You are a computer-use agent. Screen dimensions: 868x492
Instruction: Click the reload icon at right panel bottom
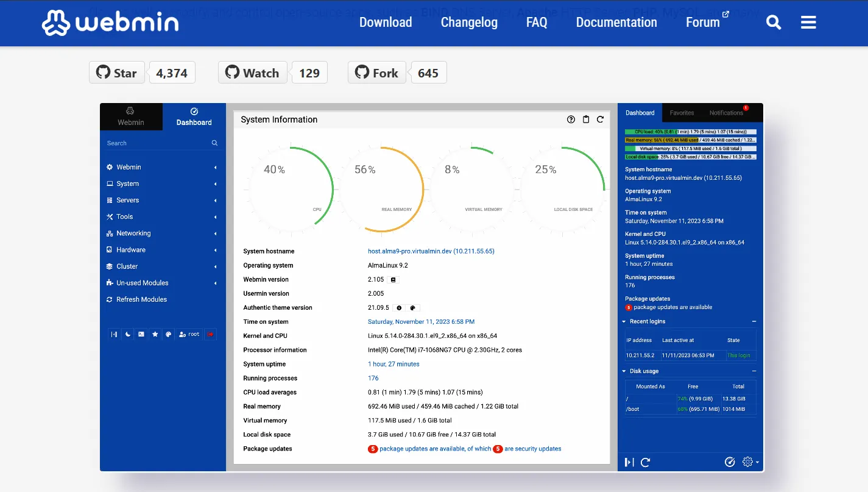click(x=646, y=462)
